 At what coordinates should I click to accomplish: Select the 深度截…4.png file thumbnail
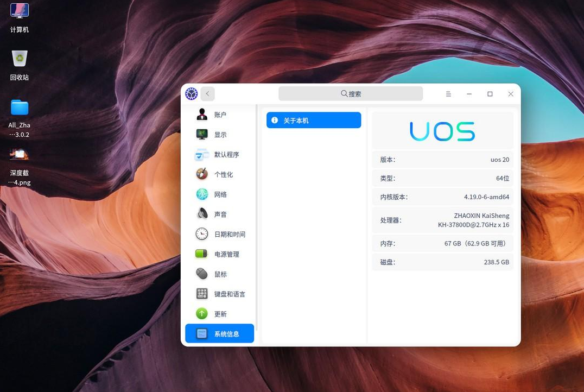20,154
